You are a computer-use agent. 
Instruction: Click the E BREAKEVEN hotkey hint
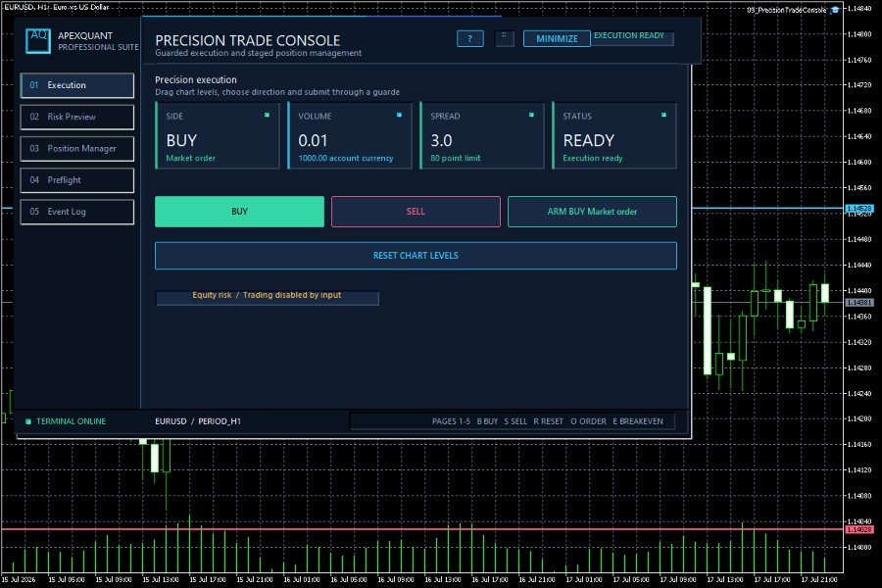[638, 421]
